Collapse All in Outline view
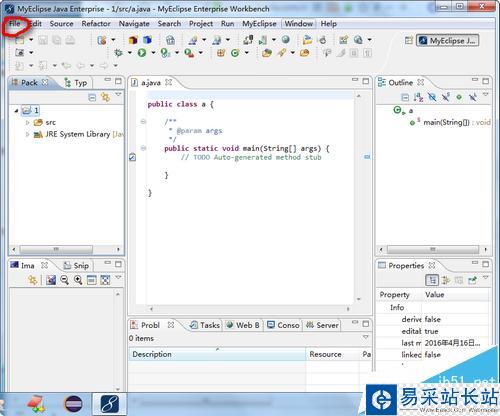Screen dimensions: 500x416 [x=405, y=97]
